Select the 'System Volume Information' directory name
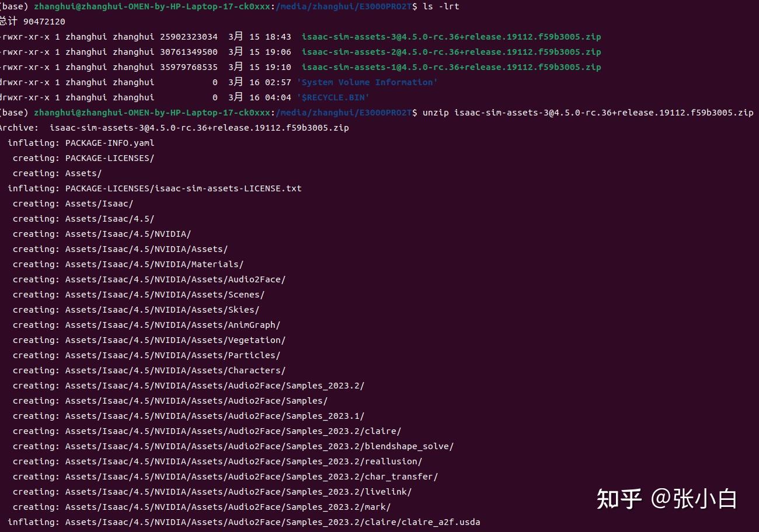Image resolution: width=759 pixels, height=532 pixels. [367, 82]
